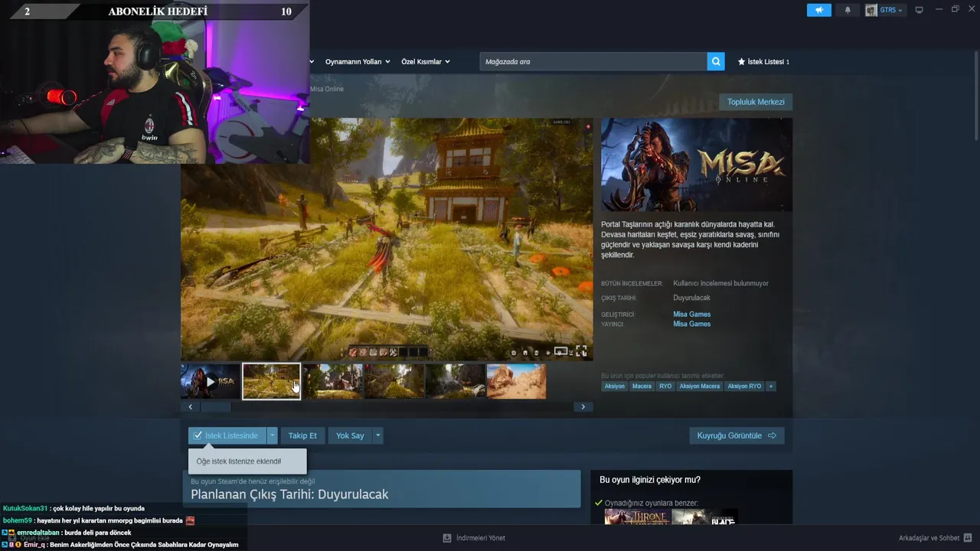
Task: Click the BÜTÜN İNCELEMELER label
Action: (632, 283)
